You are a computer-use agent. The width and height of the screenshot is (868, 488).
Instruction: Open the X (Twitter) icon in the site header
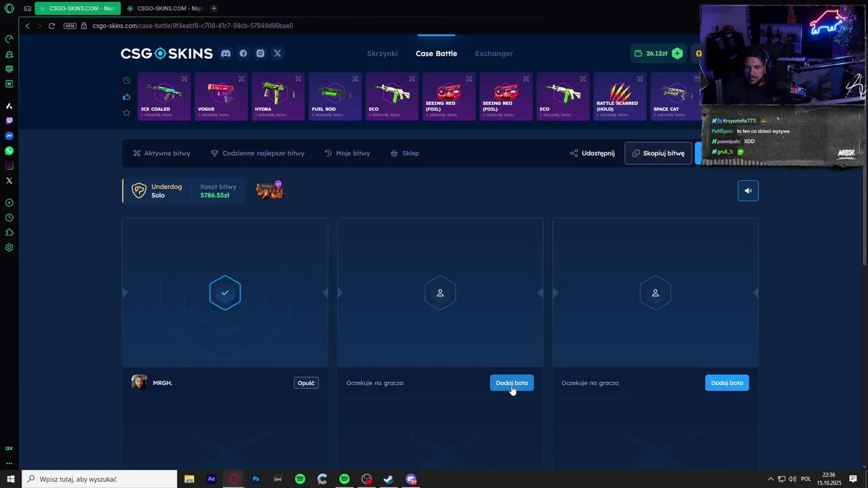[277, 54]
